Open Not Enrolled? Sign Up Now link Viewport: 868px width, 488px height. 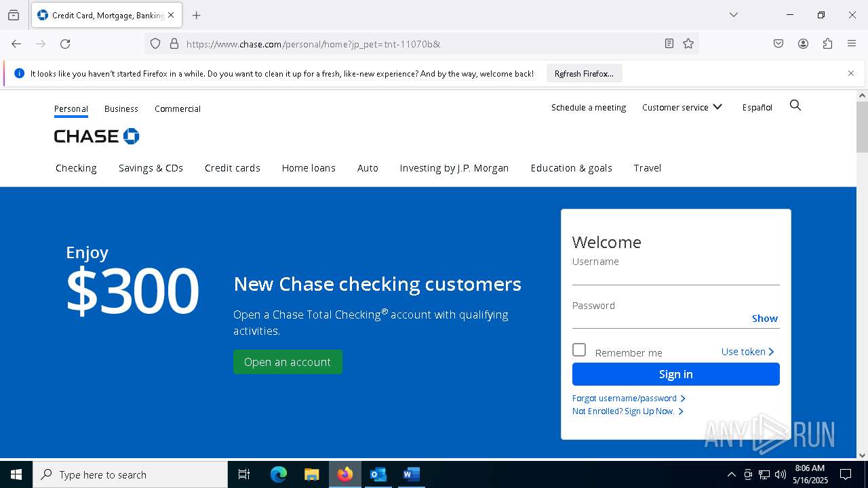[x=628, y=411]
